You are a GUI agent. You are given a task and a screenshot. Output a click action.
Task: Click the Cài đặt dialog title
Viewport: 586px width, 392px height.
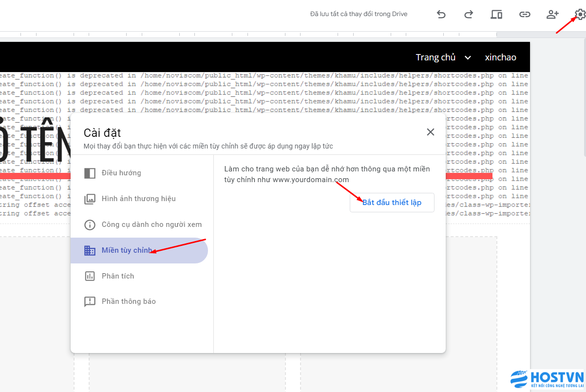coord(102,133)
